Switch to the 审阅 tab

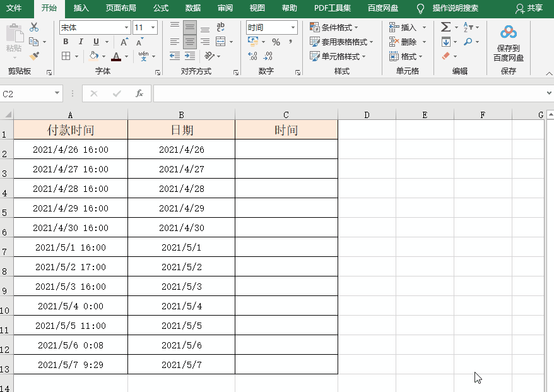tap(225, 8)
